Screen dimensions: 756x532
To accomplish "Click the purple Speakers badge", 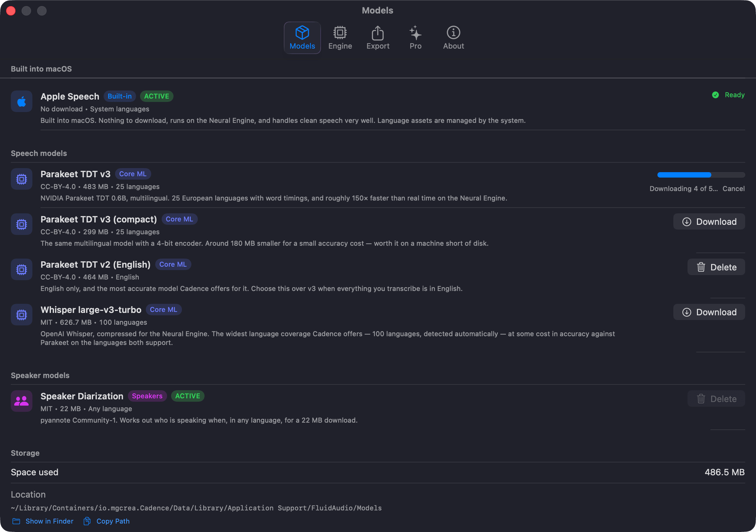I will coord(147,396).
